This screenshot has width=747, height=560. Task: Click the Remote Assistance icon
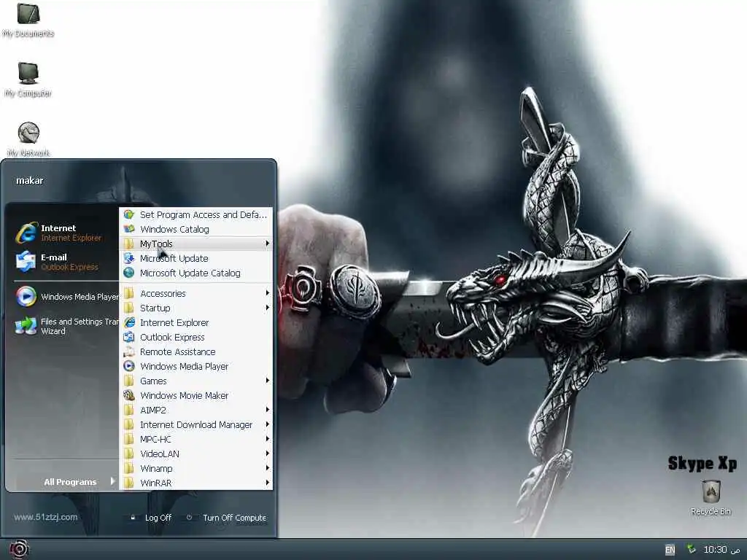coord(129,352)
